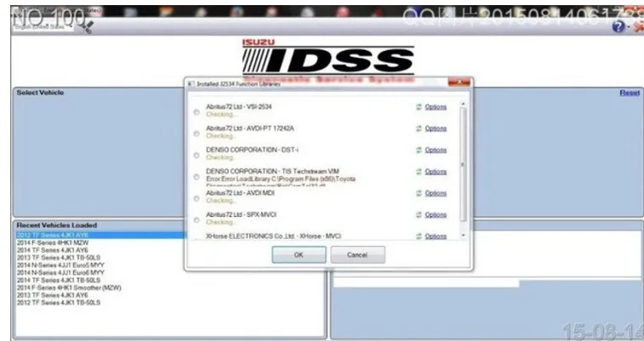Open Options for AVDI-PT 17242A

point(436,128)
